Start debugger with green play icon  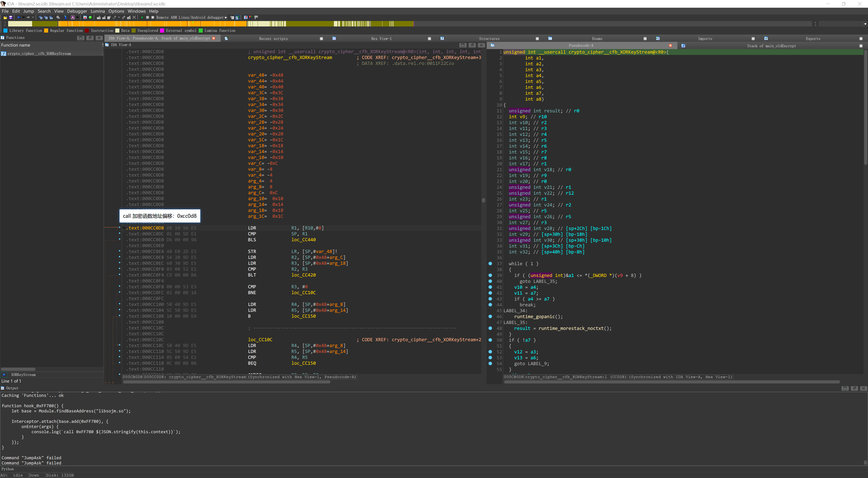(142, 18)
